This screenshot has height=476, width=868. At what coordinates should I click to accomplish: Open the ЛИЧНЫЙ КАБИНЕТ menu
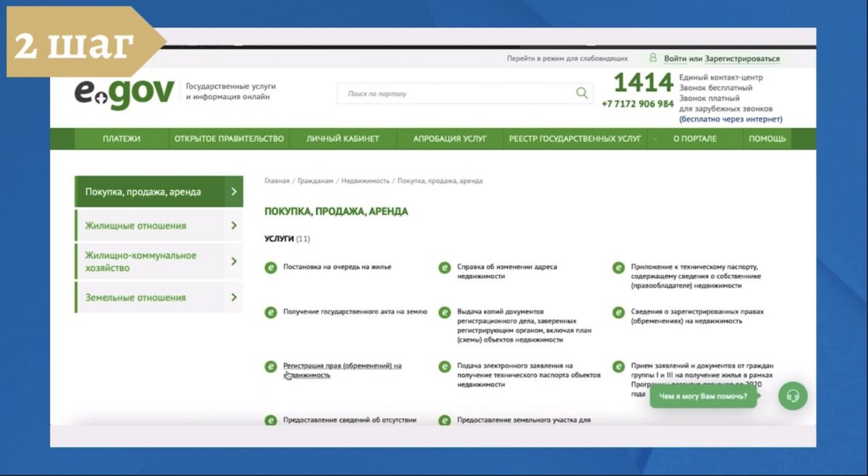tap(343, 139)
